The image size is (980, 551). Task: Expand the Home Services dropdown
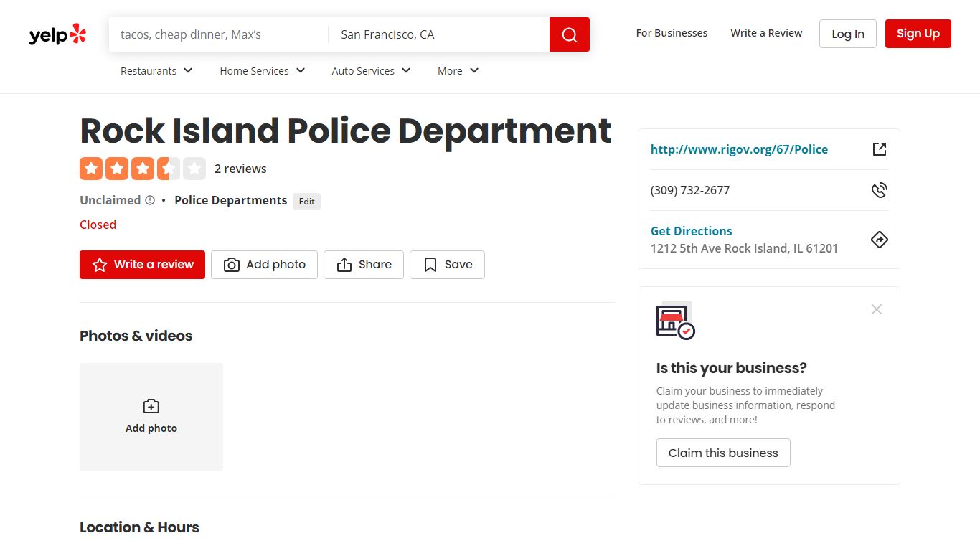(x=263, y=71)
